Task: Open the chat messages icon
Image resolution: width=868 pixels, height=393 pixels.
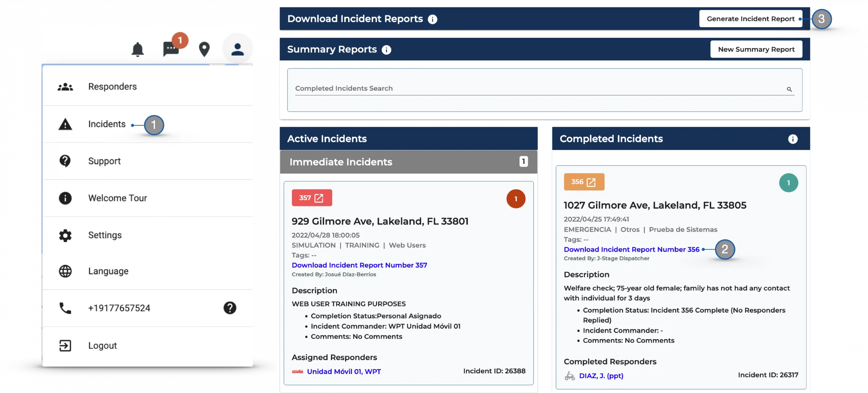Action: (x=171, y=49)
